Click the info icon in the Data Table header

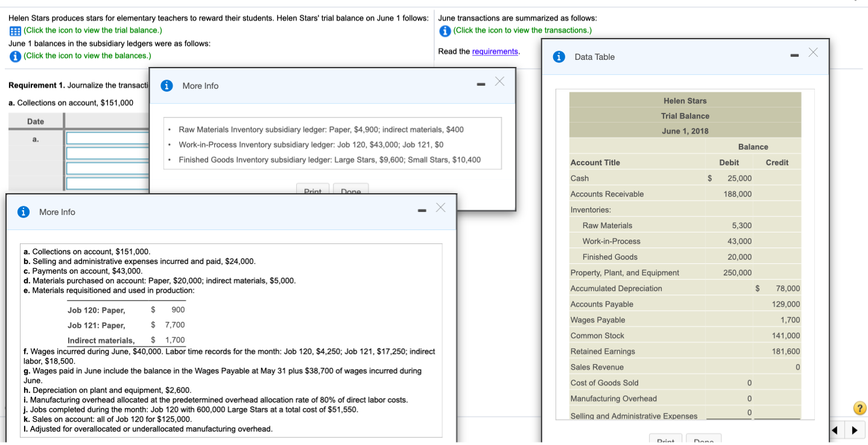coord(559,57)
